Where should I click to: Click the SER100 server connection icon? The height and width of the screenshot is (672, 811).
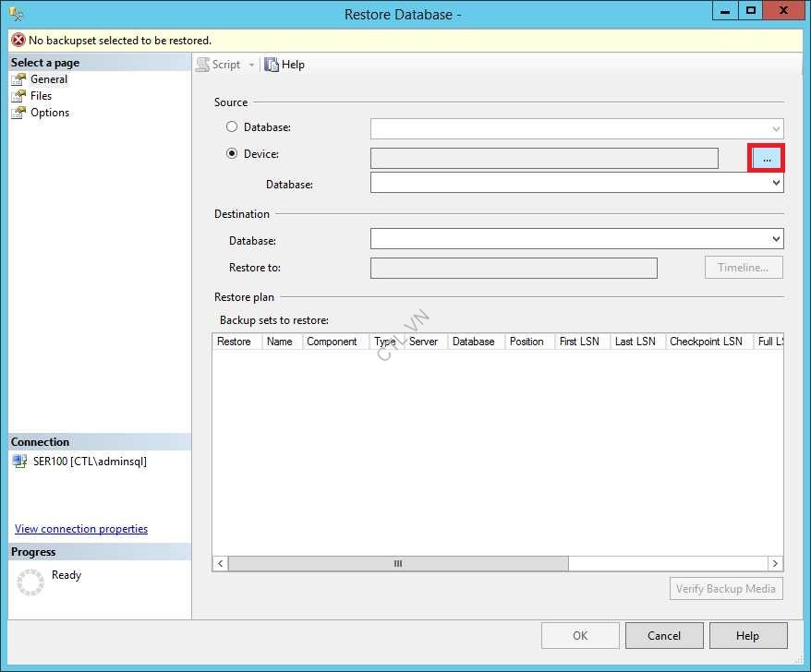pos(18,461)
